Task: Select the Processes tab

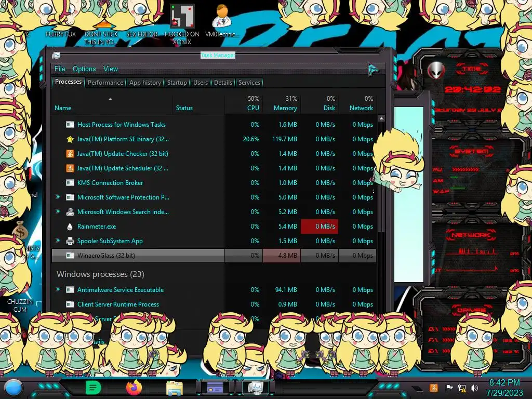Action: 68,82
